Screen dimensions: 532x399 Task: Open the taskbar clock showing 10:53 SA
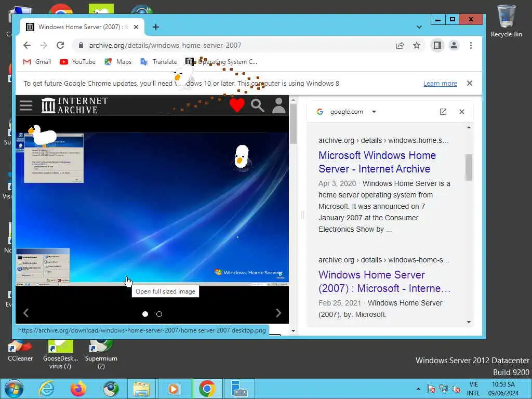click(x=503, y=389)
